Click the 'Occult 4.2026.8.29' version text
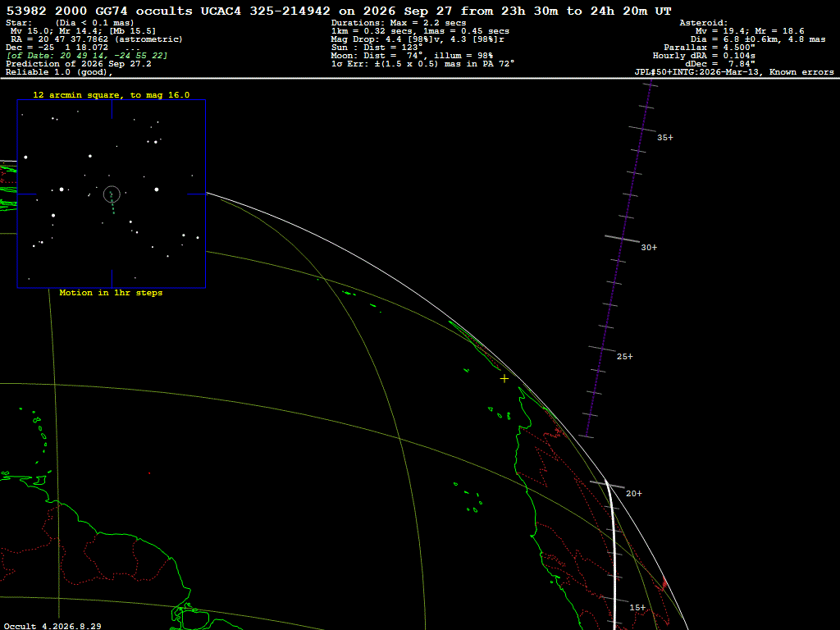 (52, 626)
